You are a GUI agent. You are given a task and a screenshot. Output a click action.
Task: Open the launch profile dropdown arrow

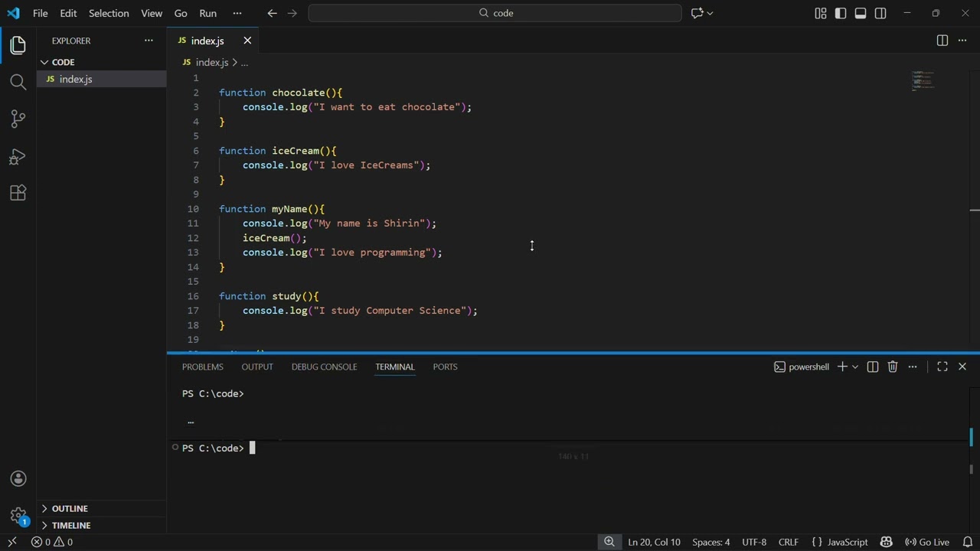tap(855, 367)
